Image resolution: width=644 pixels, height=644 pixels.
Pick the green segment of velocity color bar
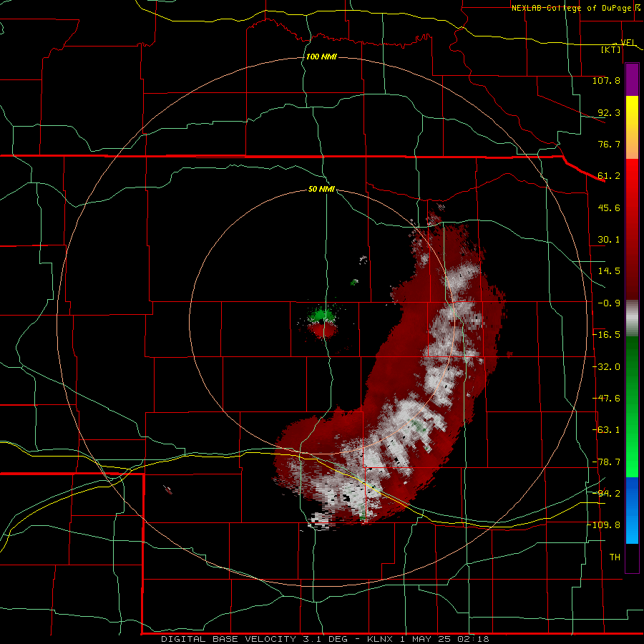point(632,406)
